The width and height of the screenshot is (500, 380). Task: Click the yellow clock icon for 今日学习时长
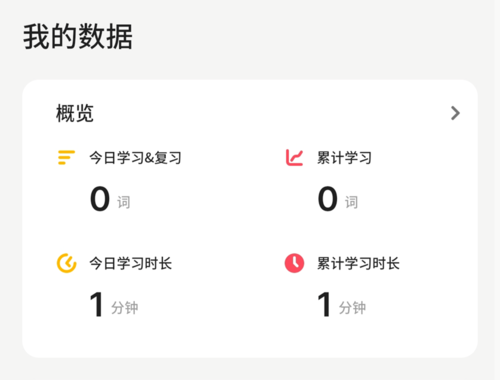pyautogui.click(x=66, y=263)
